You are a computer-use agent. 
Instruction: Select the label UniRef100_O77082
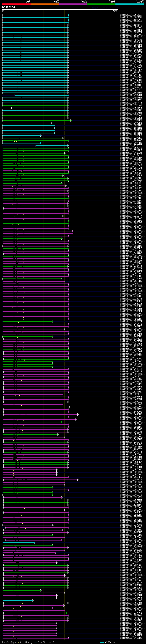131,525
